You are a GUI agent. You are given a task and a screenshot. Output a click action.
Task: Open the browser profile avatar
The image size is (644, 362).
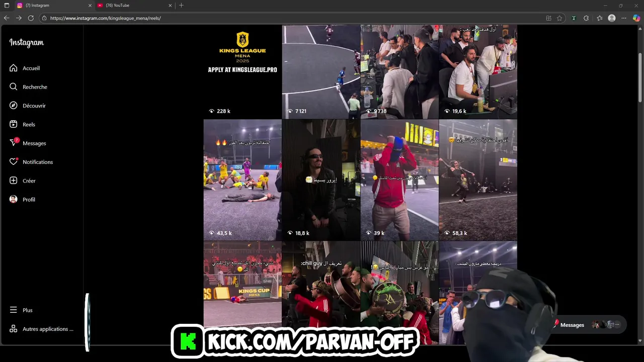612,18
